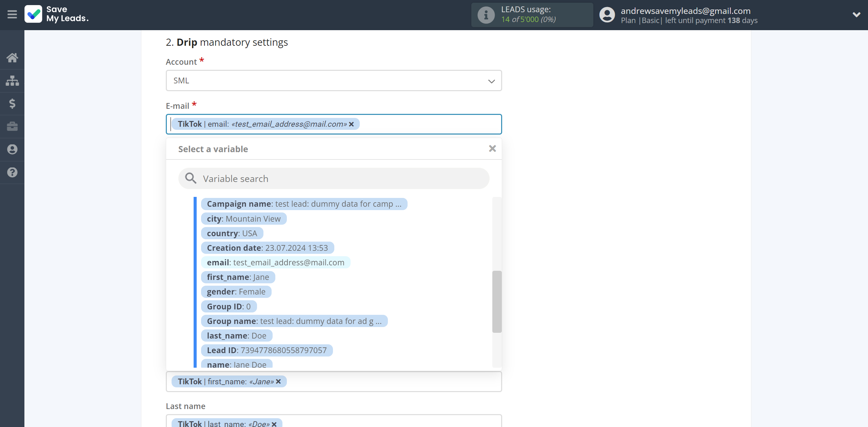
Task: Select Creation date variable
Action: tap(268, 248)
